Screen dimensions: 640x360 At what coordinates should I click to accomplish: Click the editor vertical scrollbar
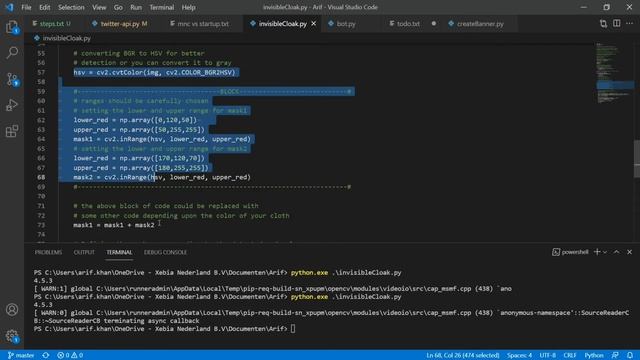pos(637,159)
